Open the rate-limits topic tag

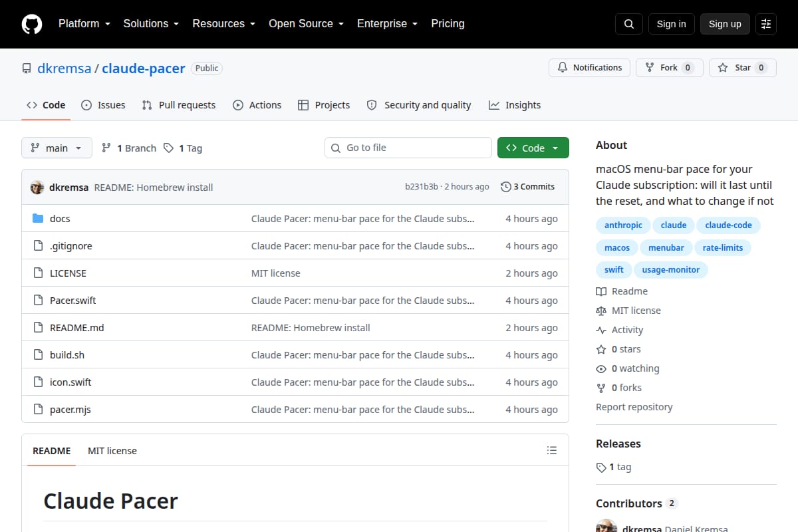tap(723, 247)
